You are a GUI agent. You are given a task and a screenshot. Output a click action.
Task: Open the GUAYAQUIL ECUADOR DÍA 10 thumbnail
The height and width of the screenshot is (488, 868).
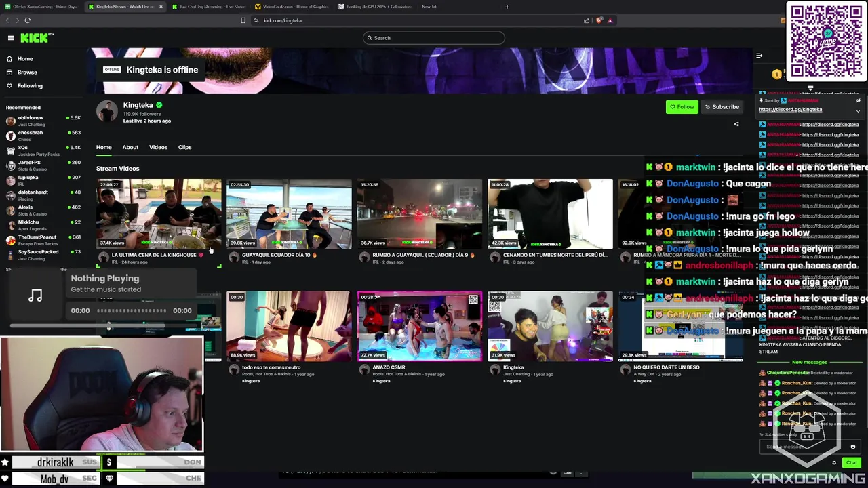(289, 214)
